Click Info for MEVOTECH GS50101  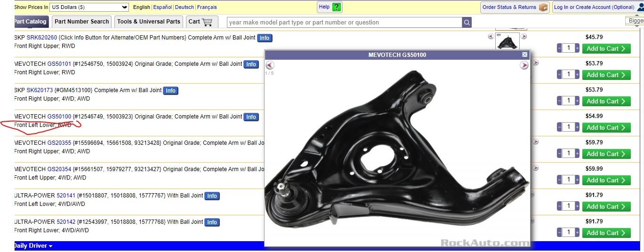(251, 64)
